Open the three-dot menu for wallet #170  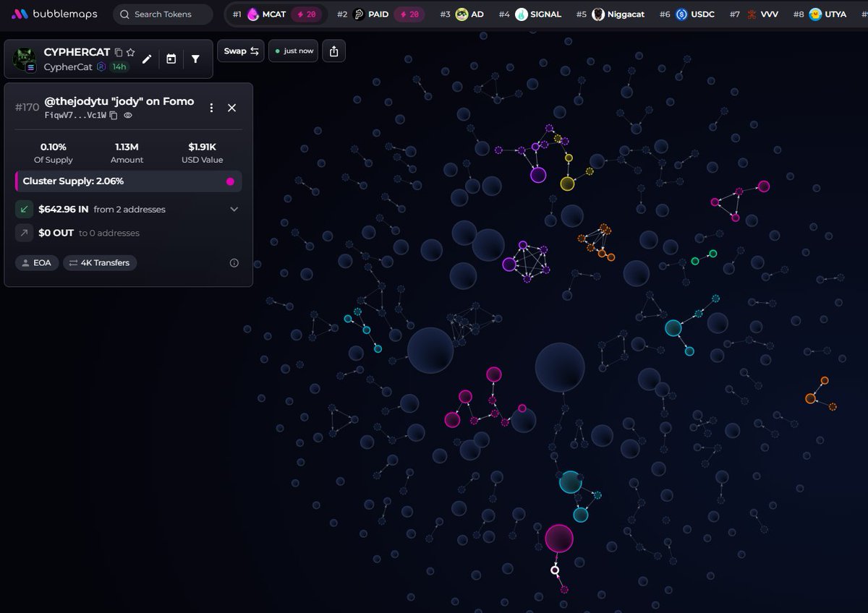(x=211, y=108)
